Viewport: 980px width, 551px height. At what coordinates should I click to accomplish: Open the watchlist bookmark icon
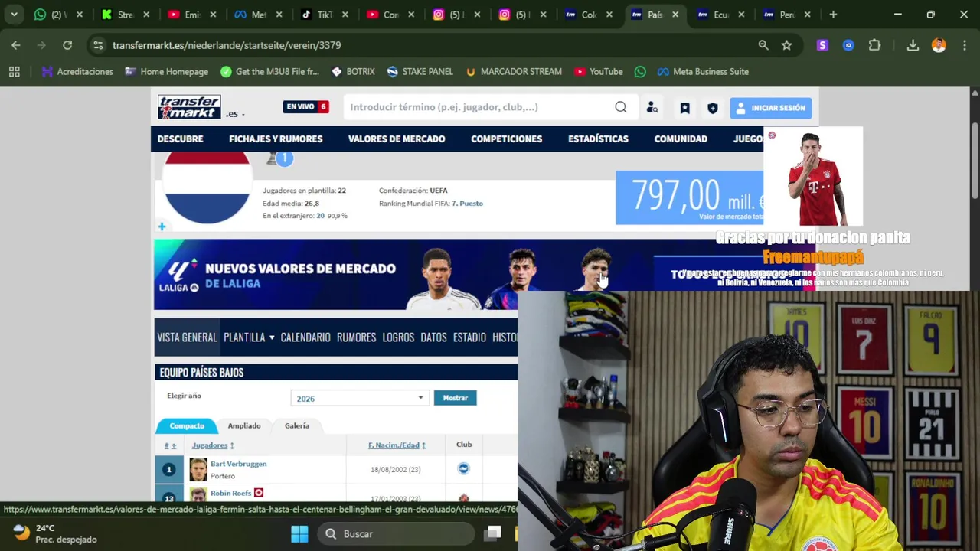tap(684, 108)
